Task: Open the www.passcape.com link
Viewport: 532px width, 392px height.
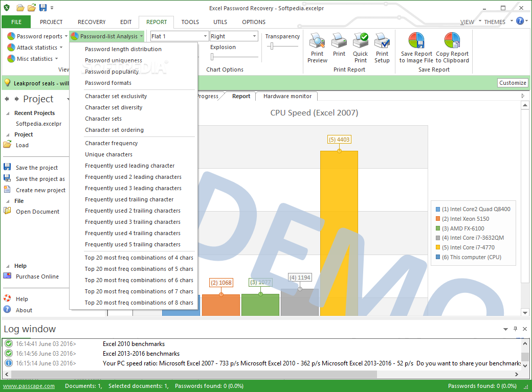Action: pos(29,386)
